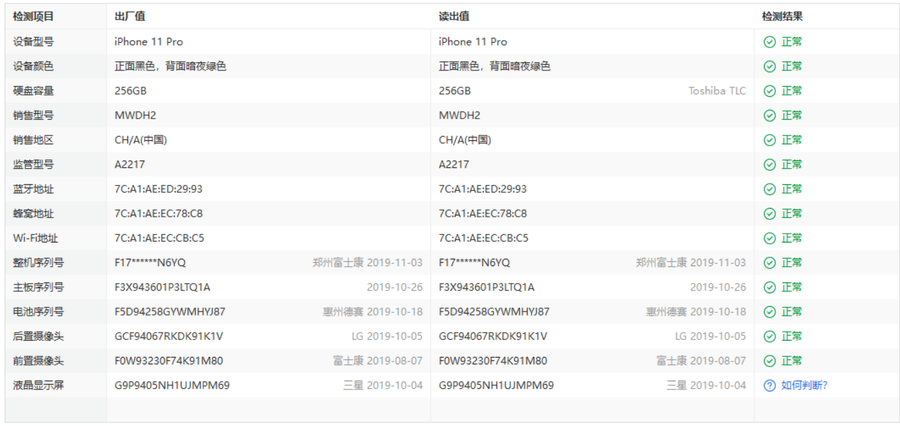The width and height of the screenshot is (900, 426).
Task: Click the green check icon in 硬盘容量 row
Action: [769, 91]
